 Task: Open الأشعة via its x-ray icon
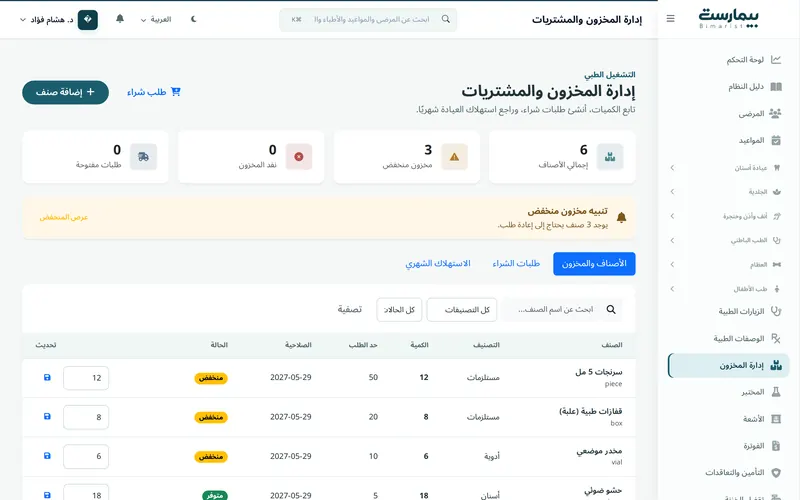pos(776,419)
